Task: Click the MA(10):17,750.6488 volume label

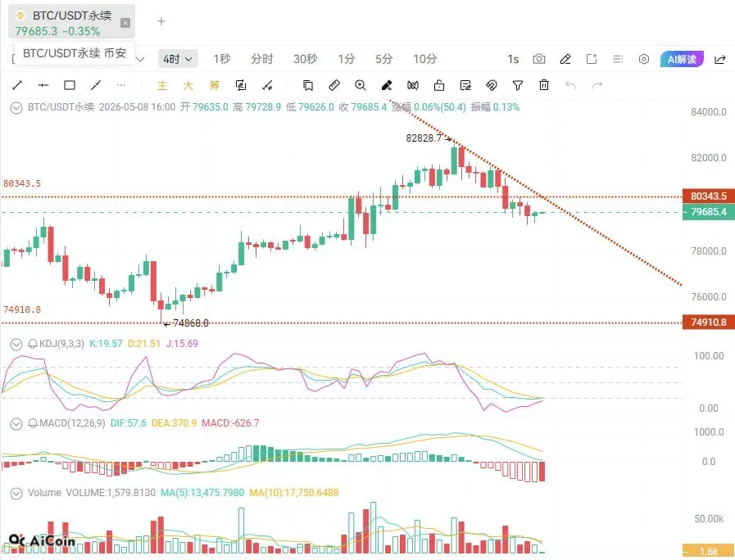Action: pyautogui.click(x=294, y=493)
